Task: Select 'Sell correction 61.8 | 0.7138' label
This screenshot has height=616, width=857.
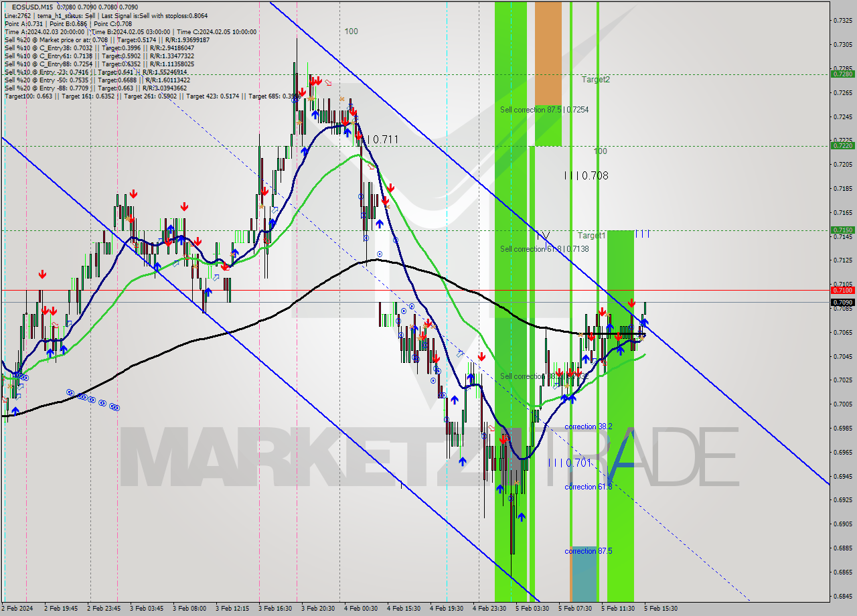Action: click(544, 248)
